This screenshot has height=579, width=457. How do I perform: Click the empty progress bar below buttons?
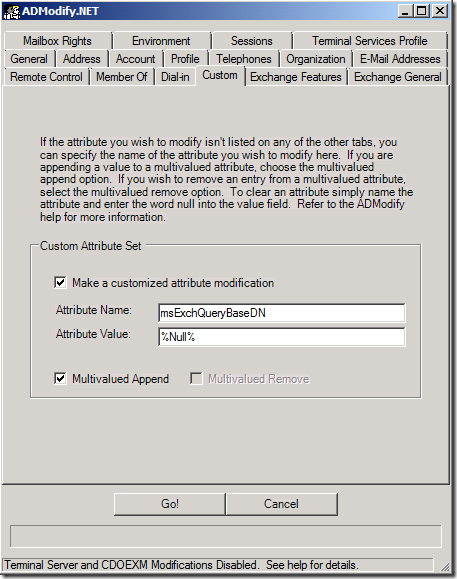(x=226, y=536)
